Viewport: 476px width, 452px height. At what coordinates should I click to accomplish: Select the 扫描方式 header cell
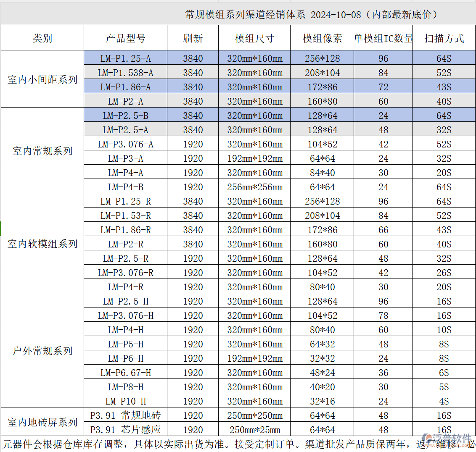(x=444, y=38)
